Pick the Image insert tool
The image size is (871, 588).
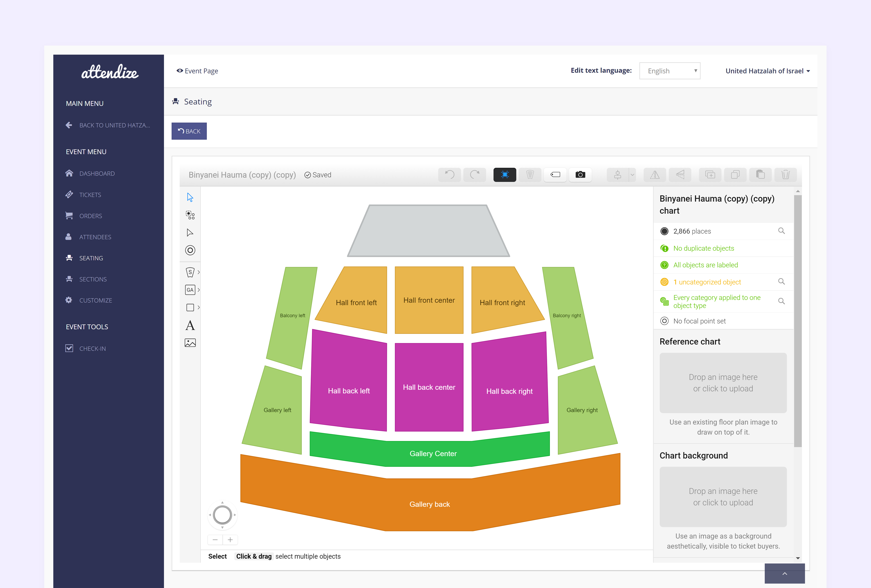tap(190, 343)
